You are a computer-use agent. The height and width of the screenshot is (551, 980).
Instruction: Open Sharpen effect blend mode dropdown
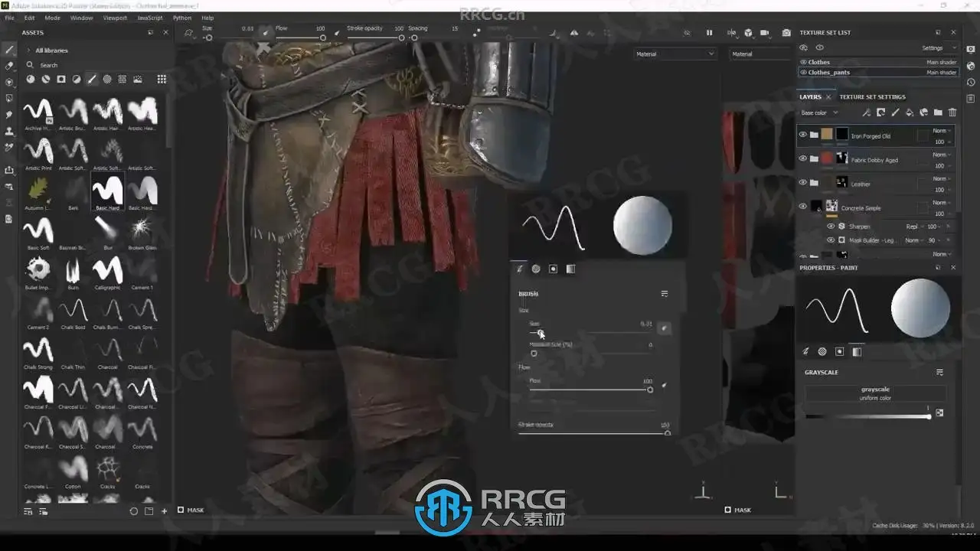914,227
